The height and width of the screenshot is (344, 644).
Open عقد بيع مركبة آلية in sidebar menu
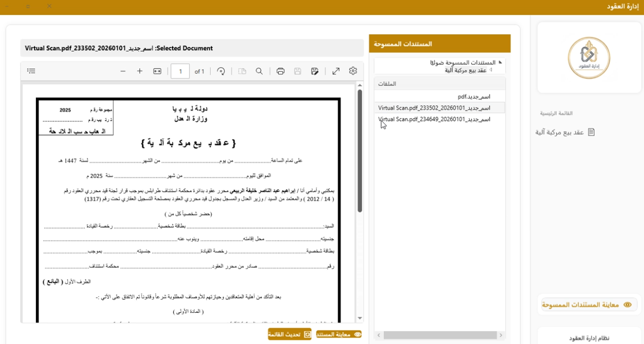(x=565, y=132)
